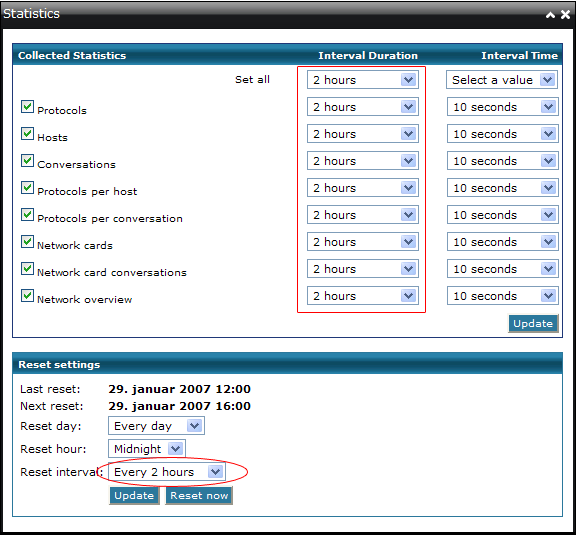Open the Reset interval dropdown
Viewport: 577px width, 536px height.
167,472
